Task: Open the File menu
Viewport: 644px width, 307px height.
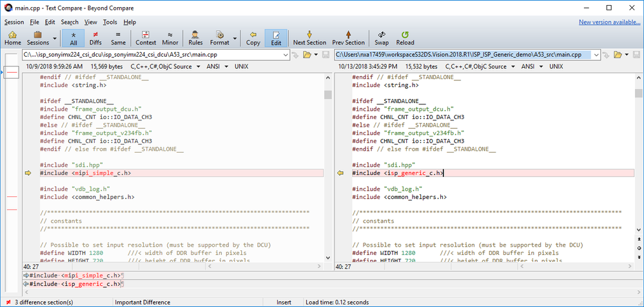Action: (35, 22)
